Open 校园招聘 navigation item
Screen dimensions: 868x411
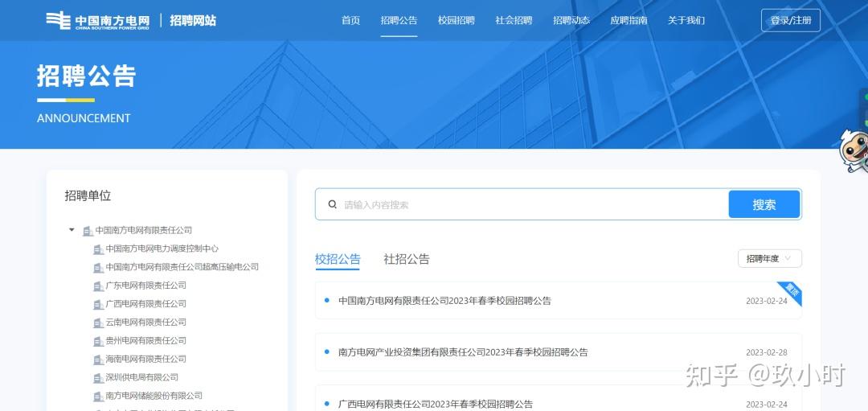[x=457, y=20]
